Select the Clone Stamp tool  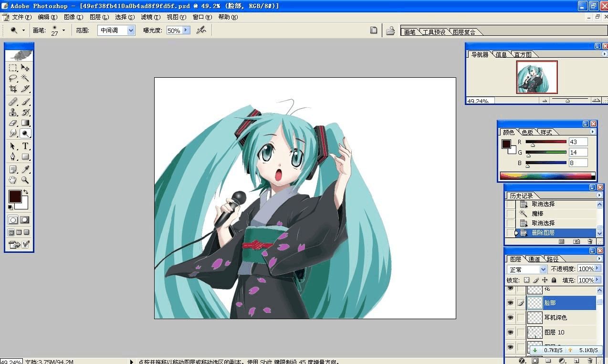click(13, 112)
